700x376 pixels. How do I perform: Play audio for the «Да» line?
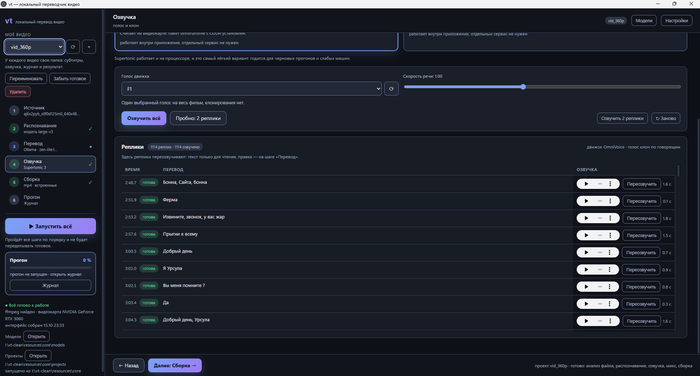[586, 304]
